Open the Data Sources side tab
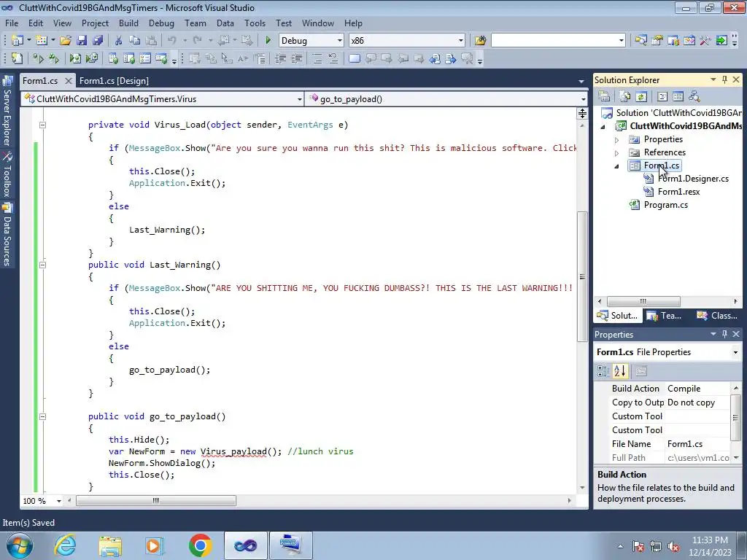Viewport: 747px width, 560px height. (x=7, y=235)
